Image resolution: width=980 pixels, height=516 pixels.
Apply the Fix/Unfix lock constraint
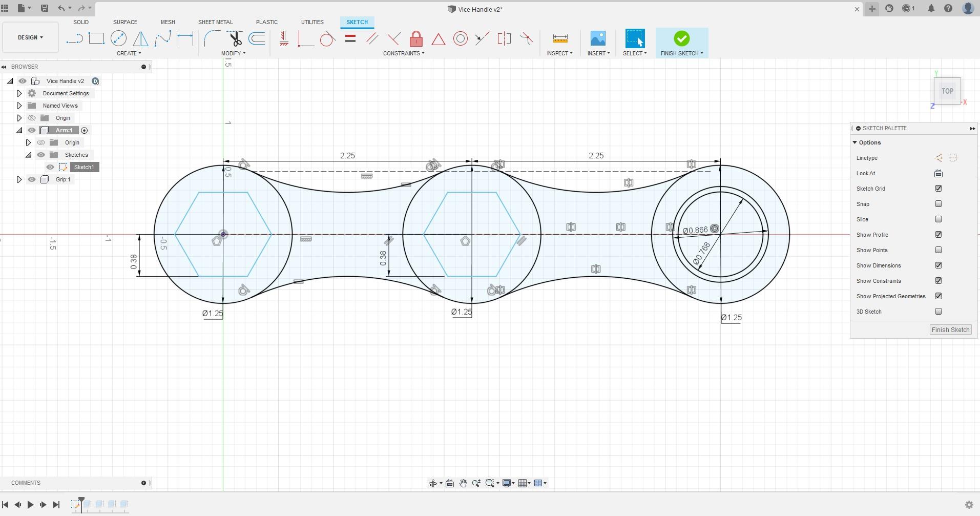416,39
